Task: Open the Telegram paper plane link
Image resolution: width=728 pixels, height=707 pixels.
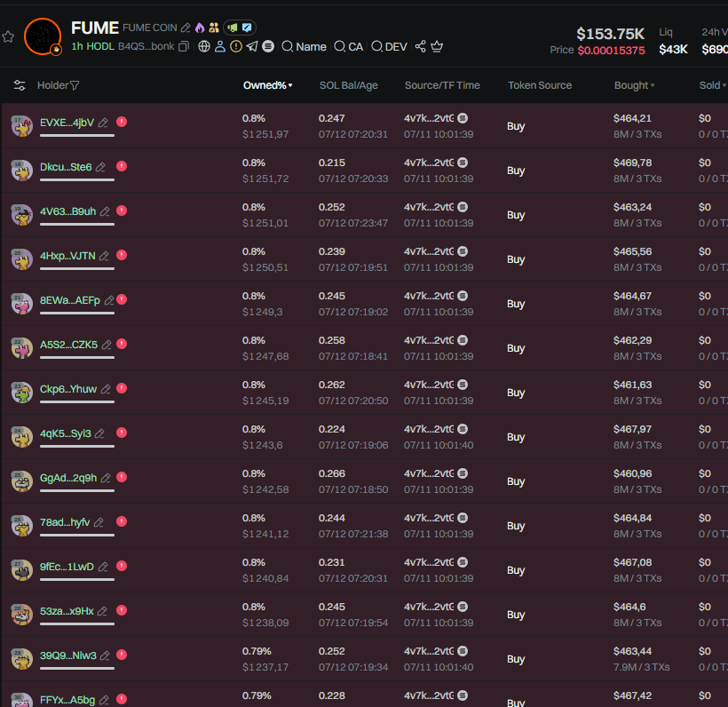Action: point(251,46)
